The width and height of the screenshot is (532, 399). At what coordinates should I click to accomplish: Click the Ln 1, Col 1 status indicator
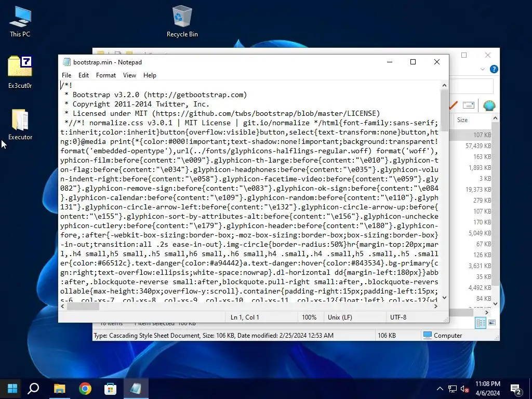[245, 317]
